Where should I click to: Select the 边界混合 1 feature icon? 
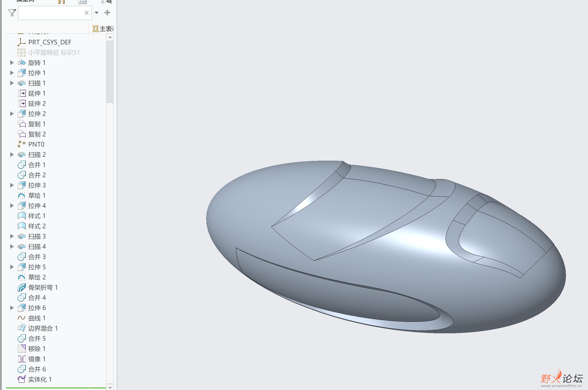point(22,328)
